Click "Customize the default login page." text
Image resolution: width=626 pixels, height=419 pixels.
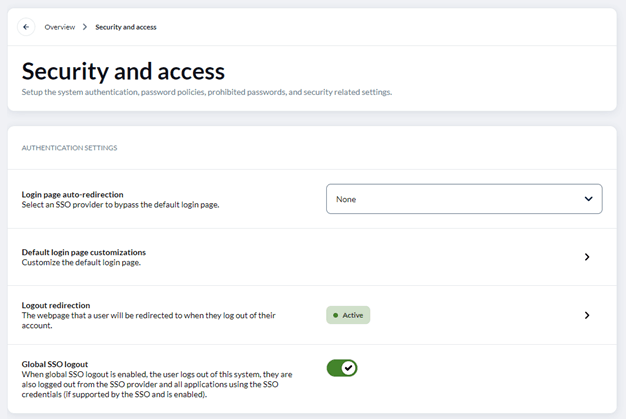click(81, 263)
